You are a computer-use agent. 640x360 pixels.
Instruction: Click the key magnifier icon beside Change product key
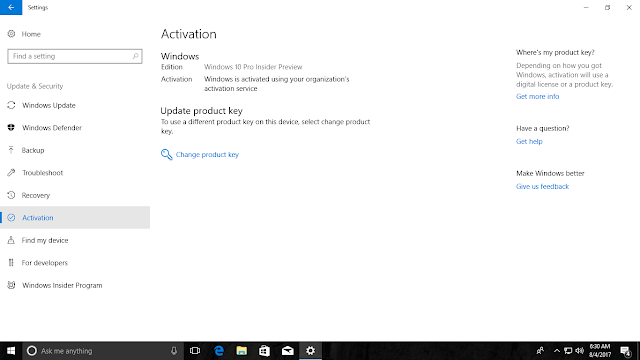tap(167, 154)
